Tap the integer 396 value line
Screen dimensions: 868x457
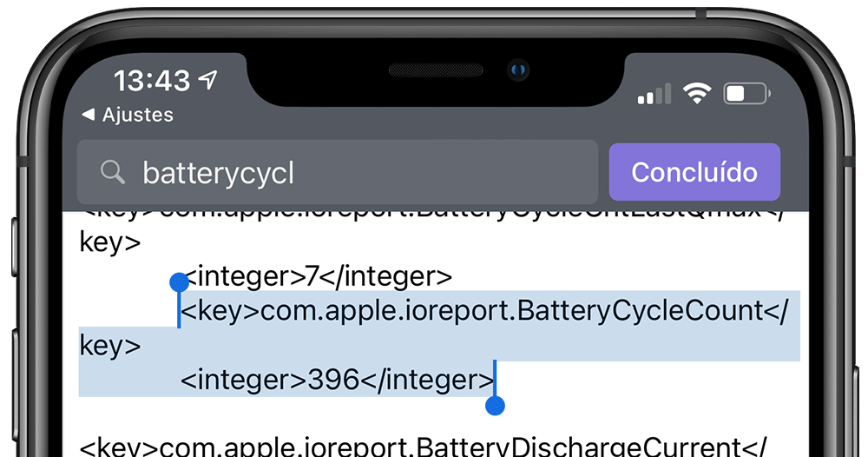337,380
